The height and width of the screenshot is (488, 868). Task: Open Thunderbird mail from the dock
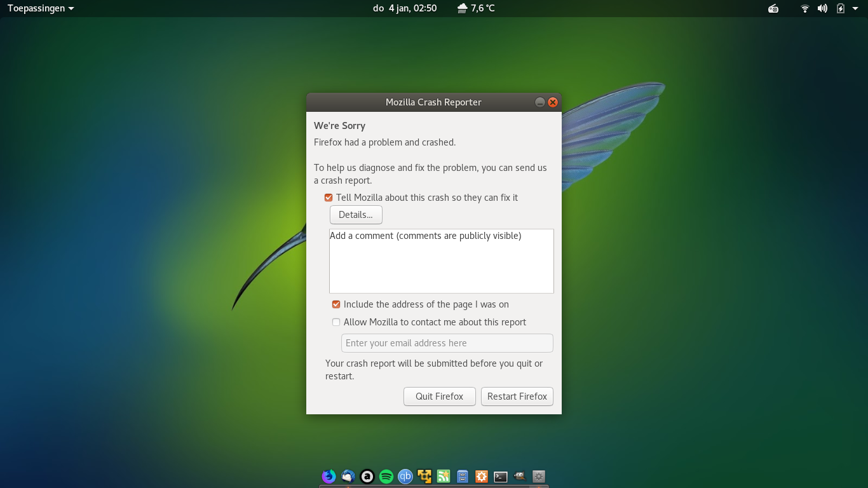348,476
